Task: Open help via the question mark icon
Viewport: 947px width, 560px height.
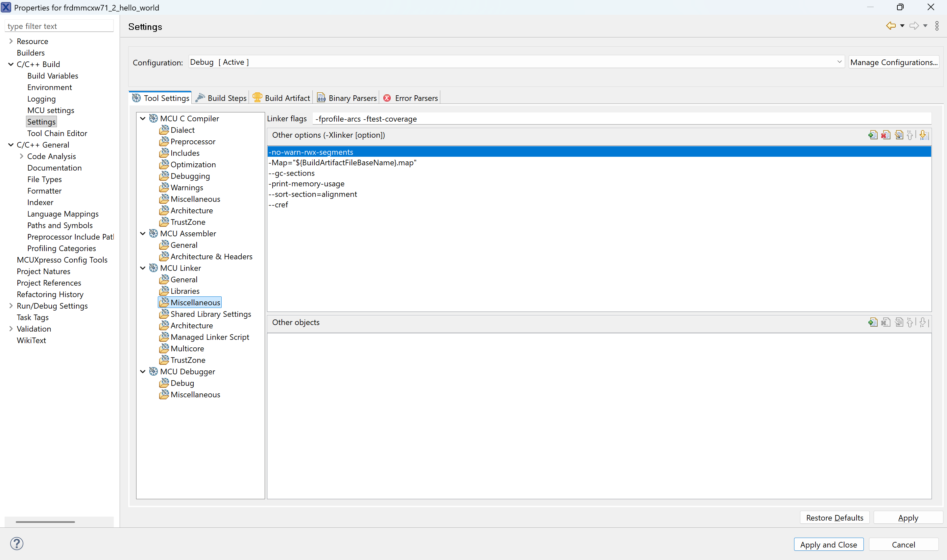Action: (17, 544)
